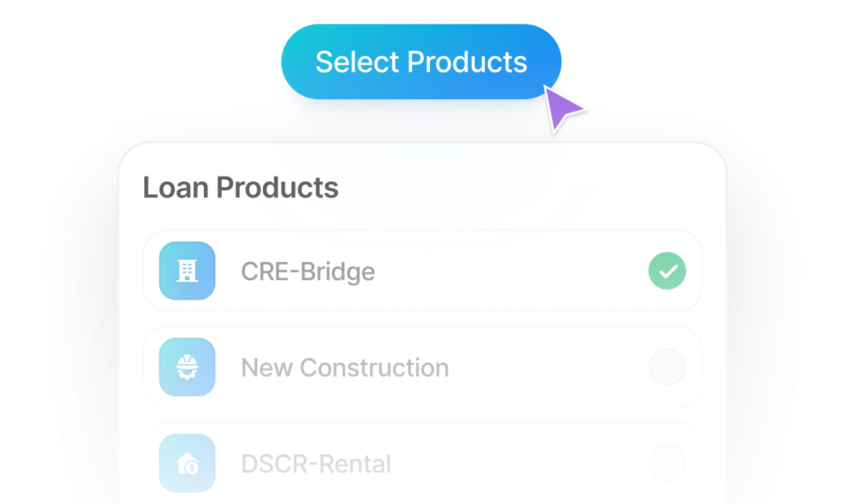The height and width of the screenshot is (504, 843).
Task: Click the New Construction hard hat icon
Action: click(187, 367)
